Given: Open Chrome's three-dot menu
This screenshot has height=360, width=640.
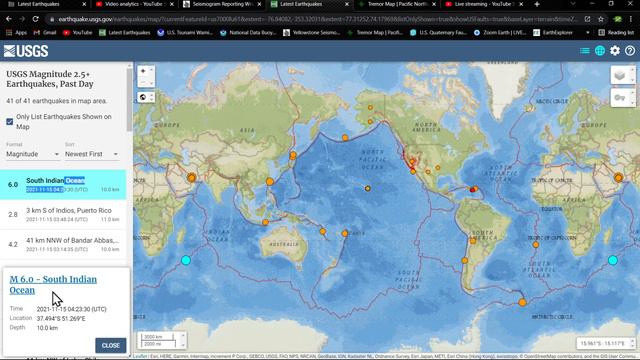Looking at the screenshot, I should click(x=631, y=19).
